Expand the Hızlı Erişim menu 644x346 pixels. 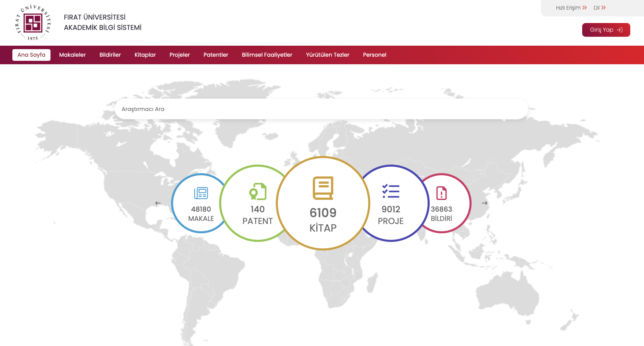[x=571, y=8]
